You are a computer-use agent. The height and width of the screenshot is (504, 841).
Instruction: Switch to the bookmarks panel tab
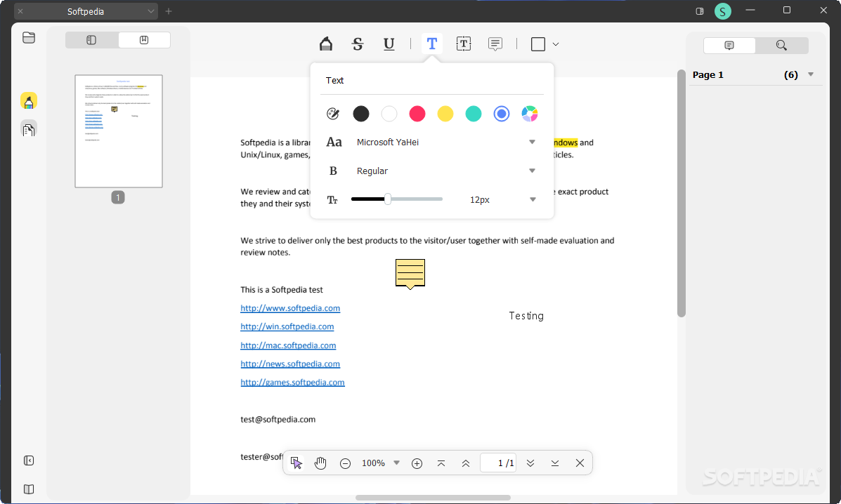coord(144,40)
